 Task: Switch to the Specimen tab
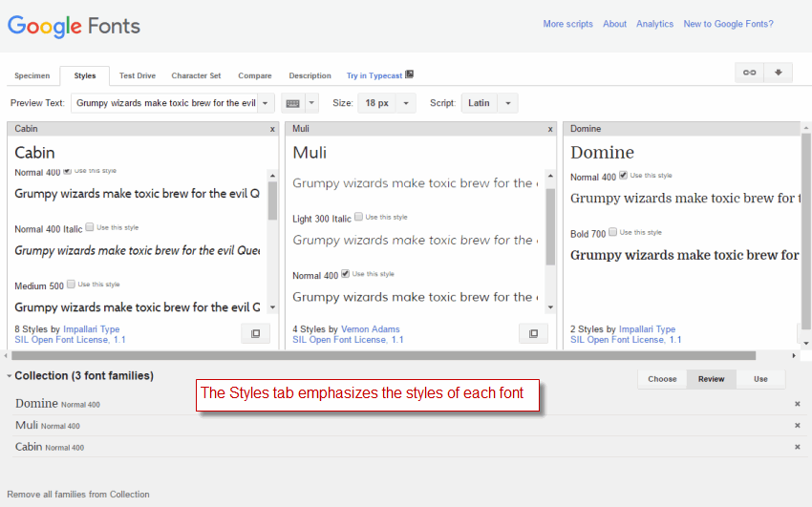click(x=32, y=75)
